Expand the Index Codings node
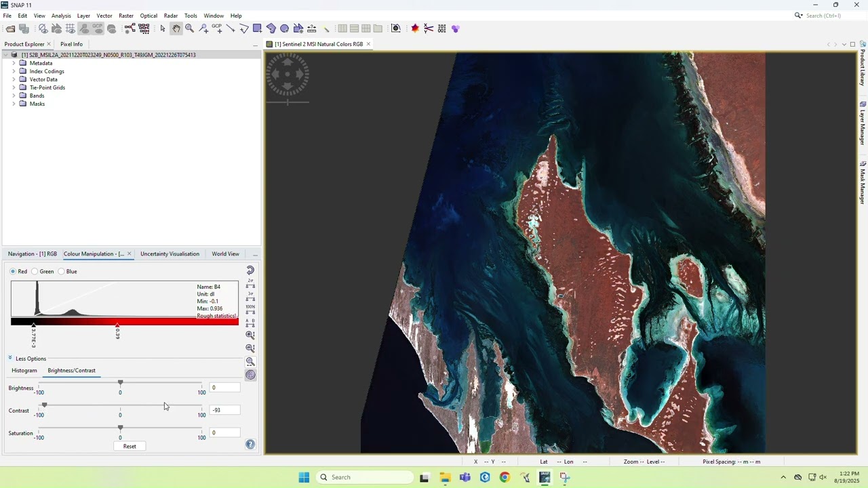The width and height of the screenshot is (868, 488). [14, 71]
